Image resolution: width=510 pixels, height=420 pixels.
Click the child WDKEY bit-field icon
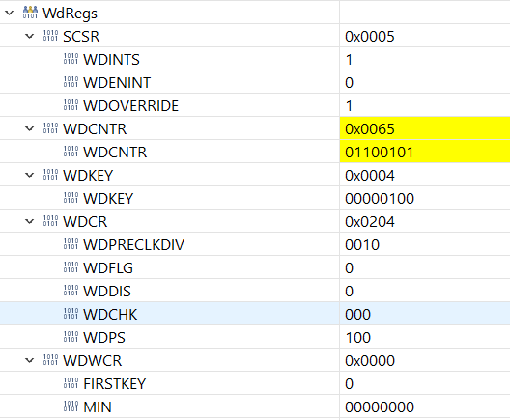click(71, 198)
